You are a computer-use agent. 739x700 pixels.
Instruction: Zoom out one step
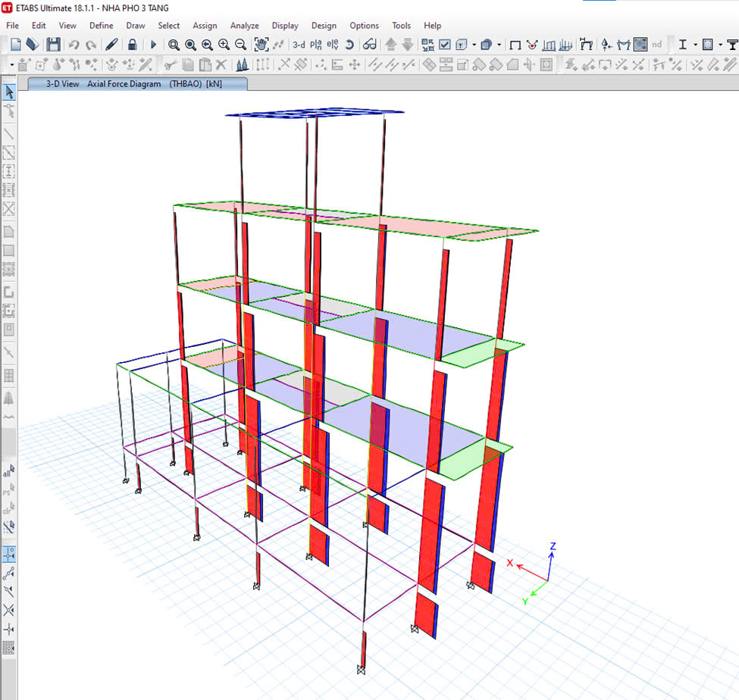tap(240, 45)
